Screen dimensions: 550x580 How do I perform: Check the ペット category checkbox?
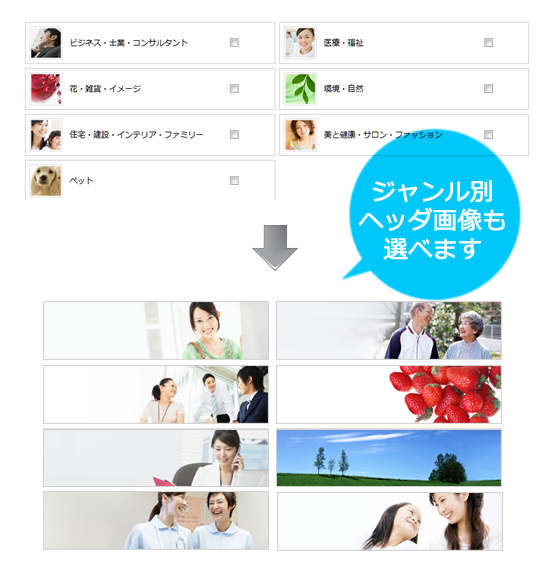pyautogui.click(x=234, y=180)
